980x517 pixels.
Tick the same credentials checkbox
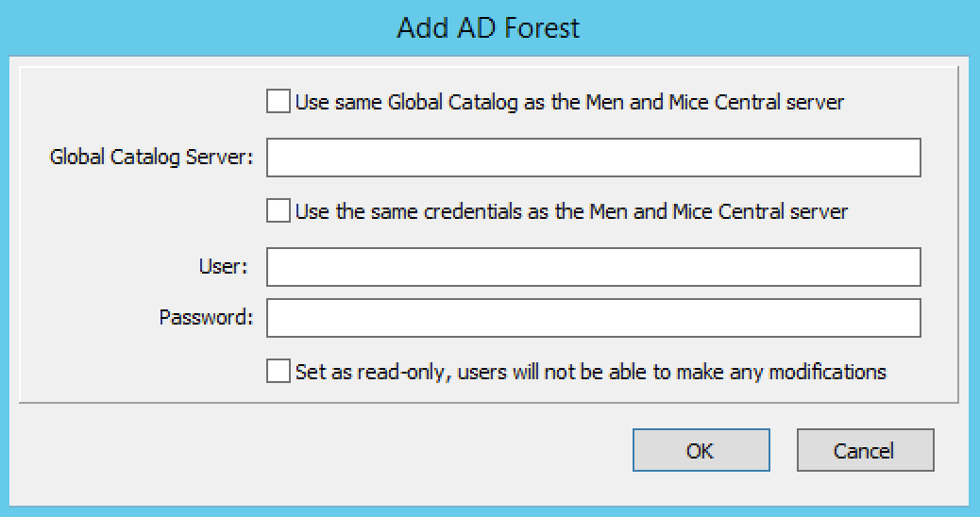[279, 210]
